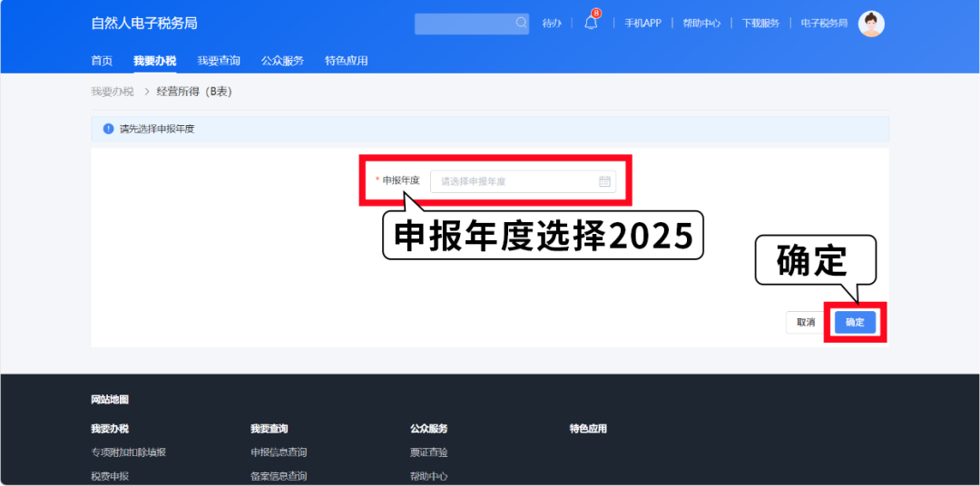The width and height of the screenshot is (980, 486).
Task: Click the 自然人电子税务局 site title
Action: click(144, 24)
